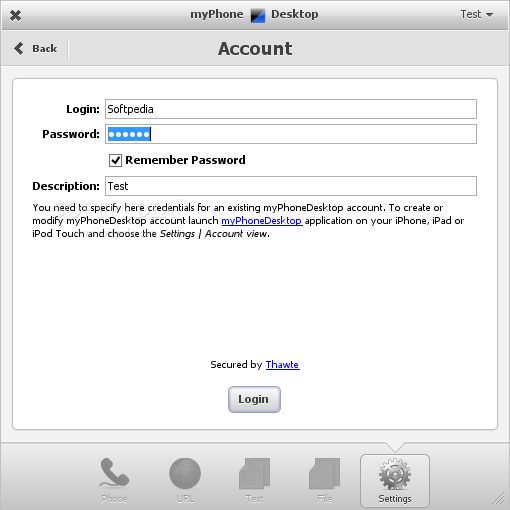Switch to the Phone tab
The height and width of the screenshot is (510, 510).
pyautogui.click(x=114, y=480)
